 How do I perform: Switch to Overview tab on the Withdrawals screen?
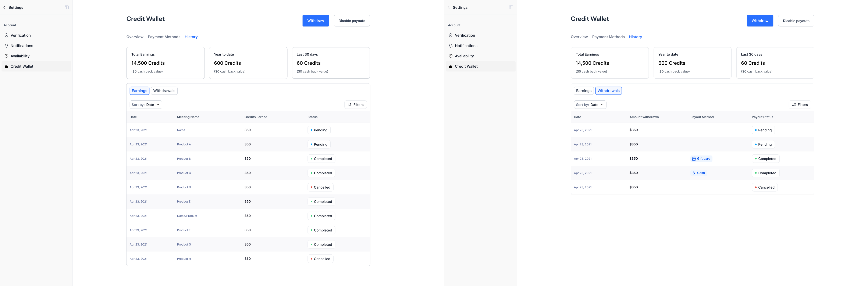579,37
